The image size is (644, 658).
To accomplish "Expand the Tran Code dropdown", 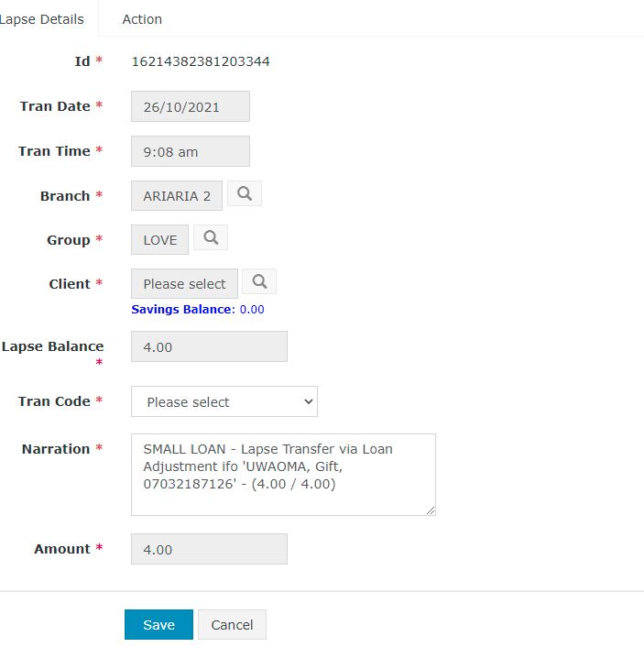I will click(224, 401).
